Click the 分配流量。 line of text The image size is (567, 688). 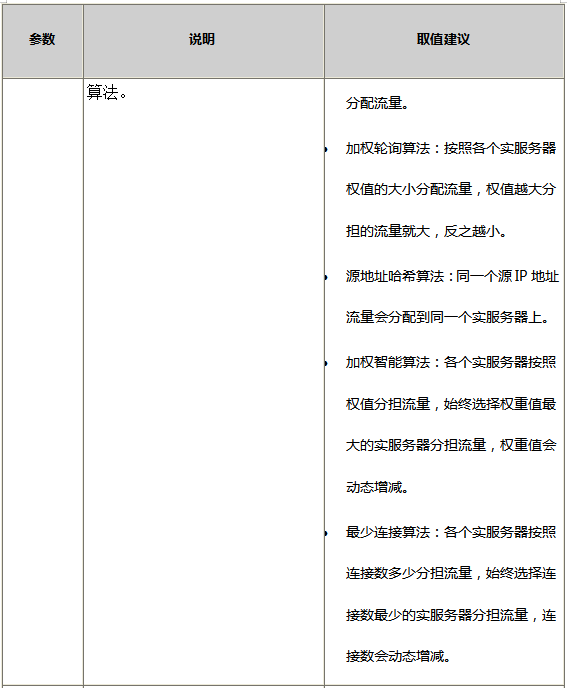pos(377,104)
